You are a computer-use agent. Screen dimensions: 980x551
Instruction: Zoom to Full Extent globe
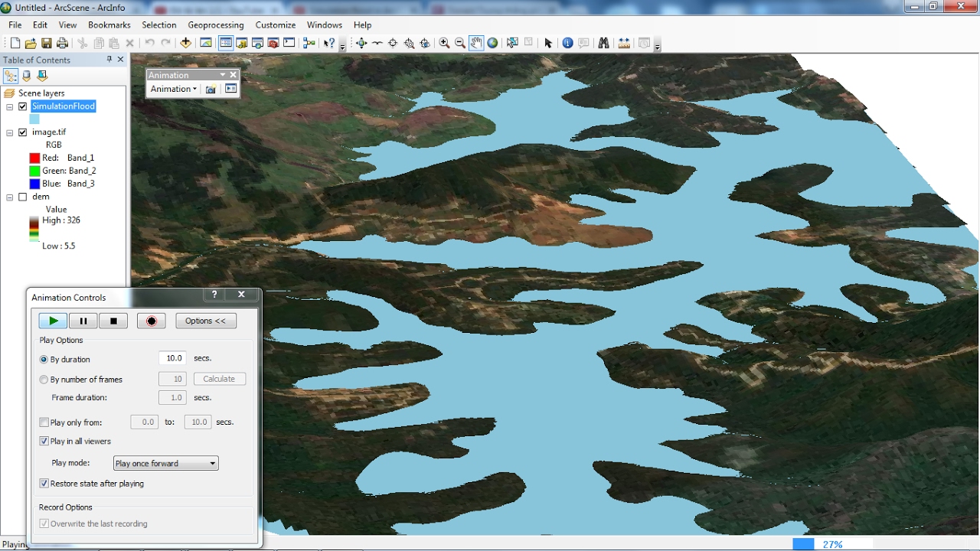[x=493, y=44]
